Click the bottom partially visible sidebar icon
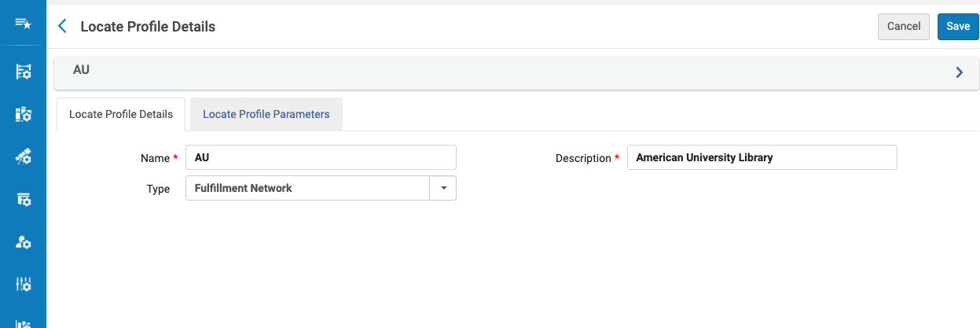The image size is (980, 328). coord(23,322)
